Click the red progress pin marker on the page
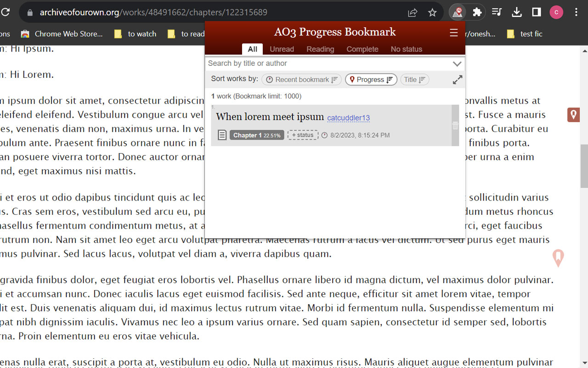This screenshot has height=368, width=588. pyautogui.click(x=573, y=115)
